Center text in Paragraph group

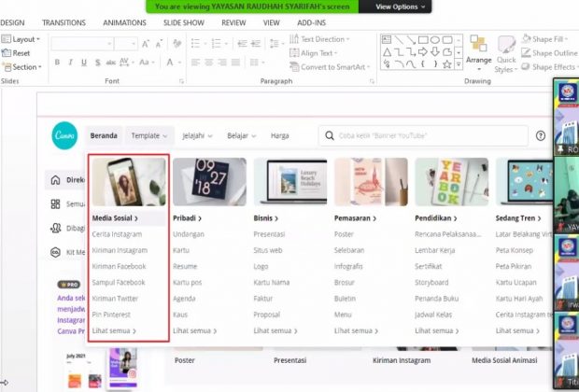tap(208, 63)
